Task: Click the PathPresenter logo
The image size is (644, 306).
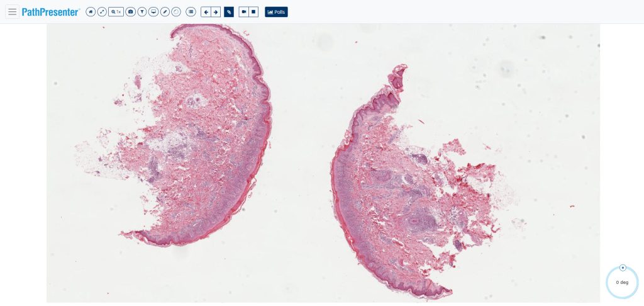Action: pyautogui.click(x=50, y=12)
